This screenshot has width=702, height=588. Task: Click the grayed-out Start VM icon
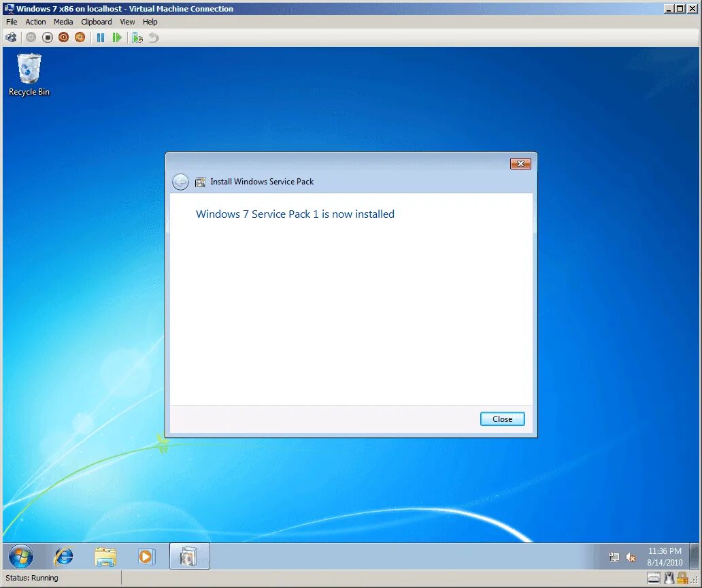coord(31,37)
